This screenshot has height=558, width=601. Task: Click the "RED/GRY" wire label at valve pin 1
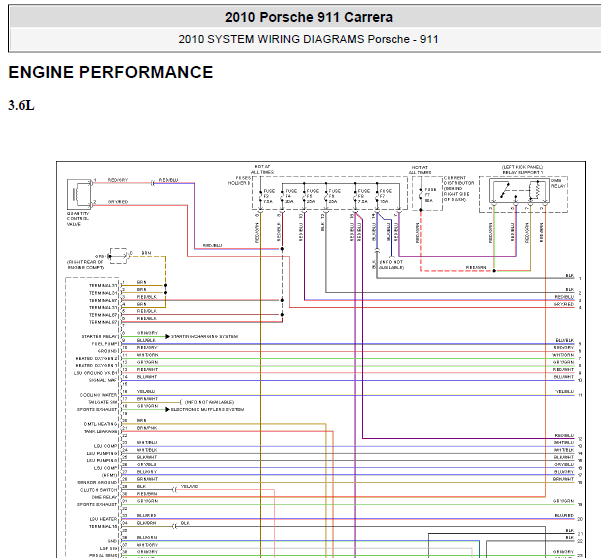click(118, 180)
